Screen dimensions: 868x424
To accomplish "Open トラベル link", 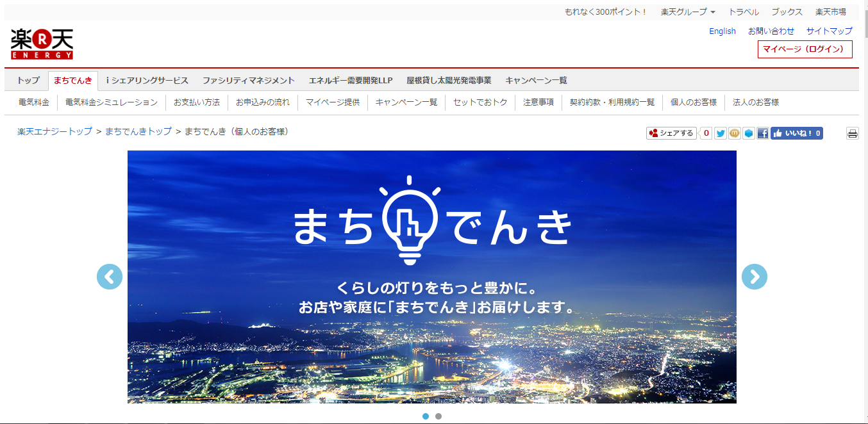I will [744, 12].
